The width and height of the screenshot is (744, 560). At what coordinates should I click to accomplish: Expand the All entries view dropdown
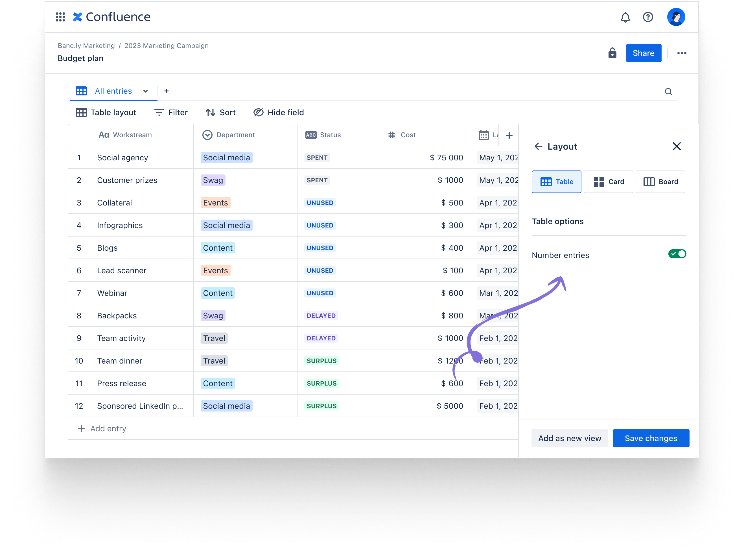tap(145, 91)
